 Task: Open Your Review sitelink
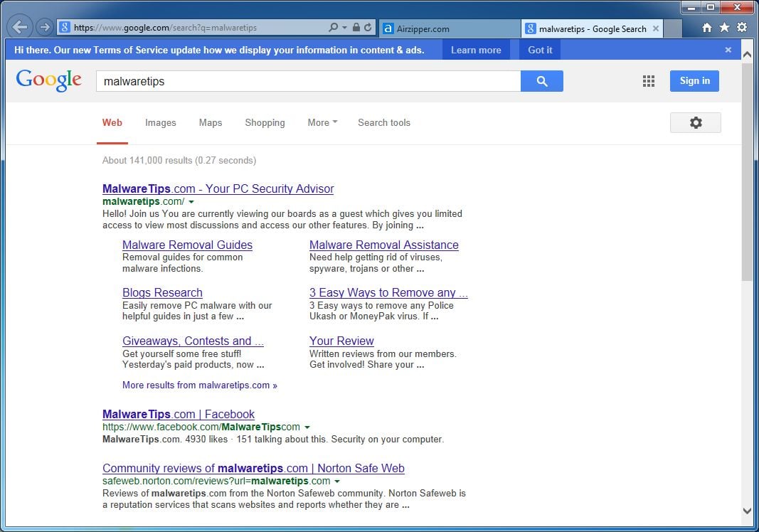(x=341, y=341)
